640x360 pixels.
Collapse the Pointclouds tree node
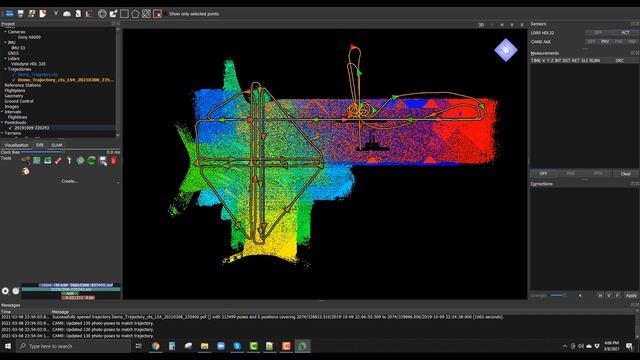[2, 122]
